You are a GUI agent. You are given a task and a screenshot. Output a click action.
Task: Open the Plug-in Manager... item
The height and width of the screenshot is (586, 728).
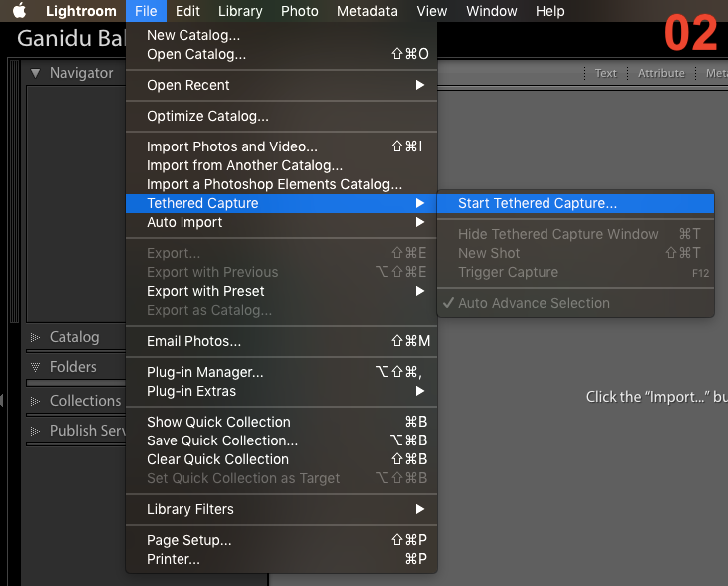281,372
